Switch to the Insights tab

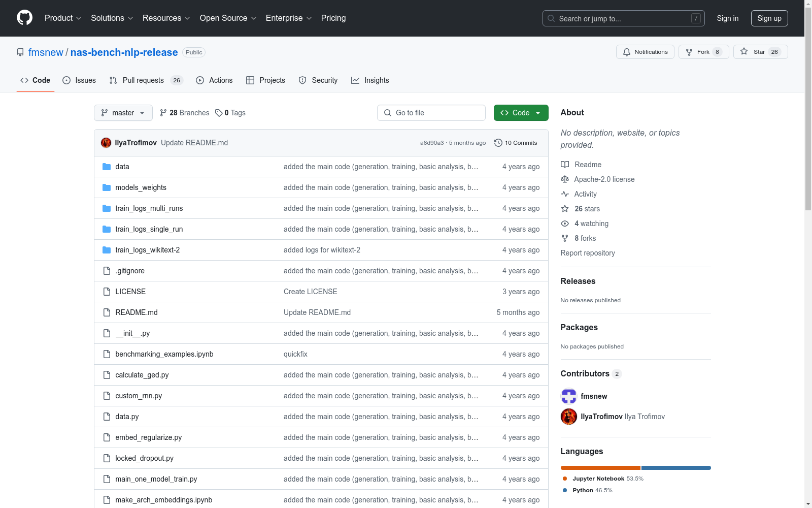click(370, 80)
